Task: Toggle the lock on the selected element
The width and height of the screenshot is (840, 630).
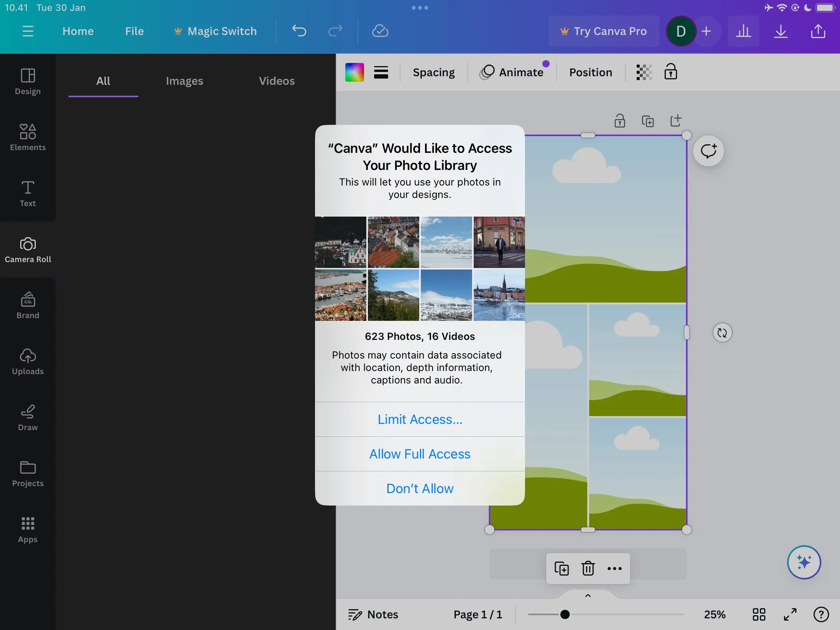Action: 671,72
